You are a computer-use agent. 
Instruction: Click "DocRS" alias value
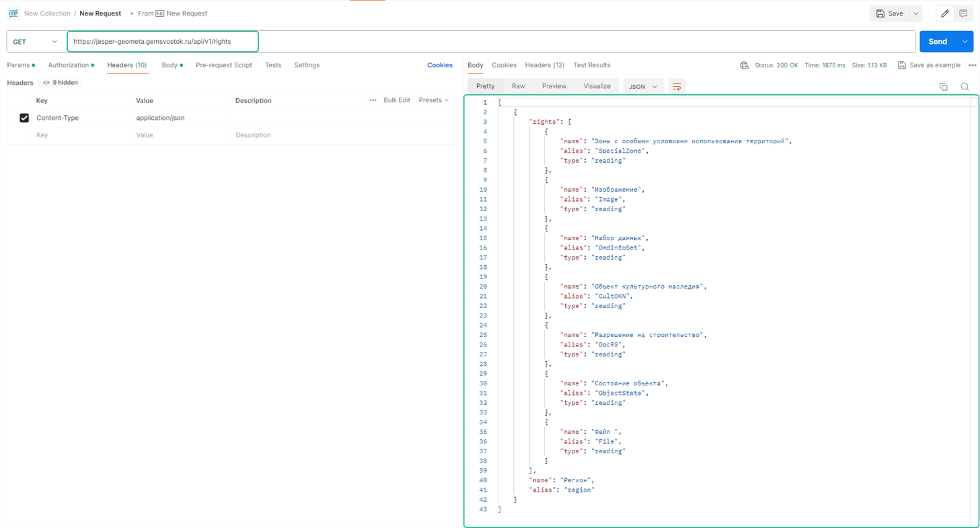(607, 345)
